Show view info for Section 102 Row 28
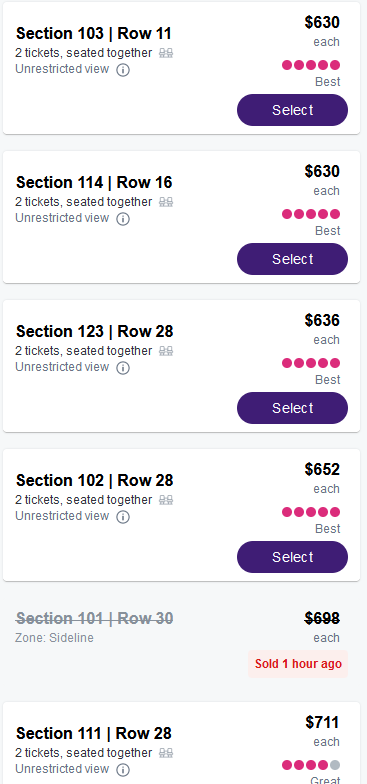This screenshot has height=784, width=367. pyautogui.click(x=123, y=517)
